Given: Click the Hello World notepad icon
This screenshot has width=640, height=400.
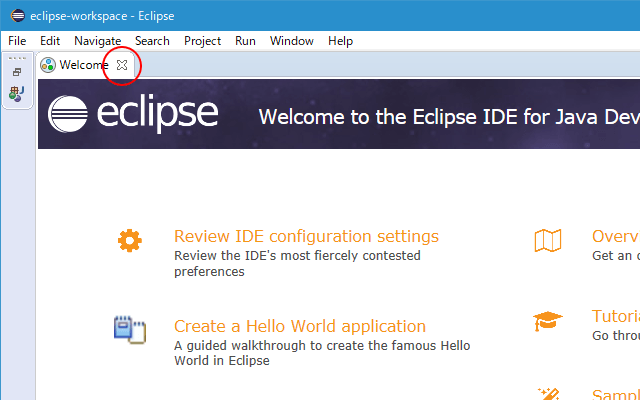Looking at the screenshot, I should click(130, 330).
